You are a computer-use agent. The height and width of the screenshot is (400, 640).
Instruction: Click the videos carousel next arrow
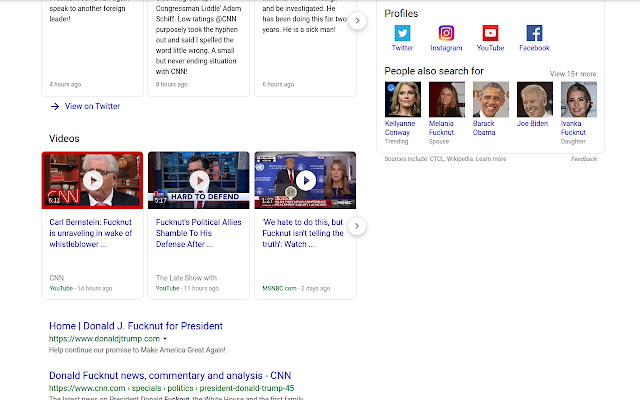[357, 226]
